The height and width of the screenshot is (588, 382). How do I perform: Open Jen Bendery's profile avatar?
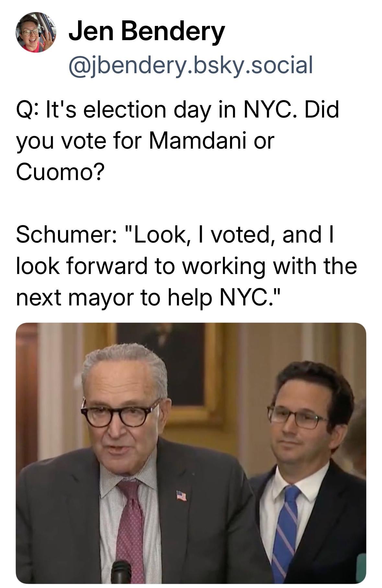coord(36,32)
